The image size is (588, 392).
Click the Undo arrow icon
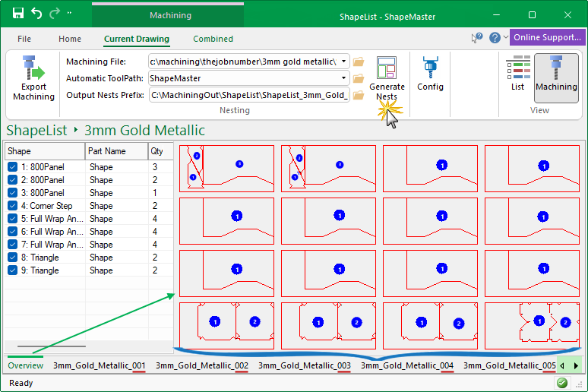coord(36,14)
